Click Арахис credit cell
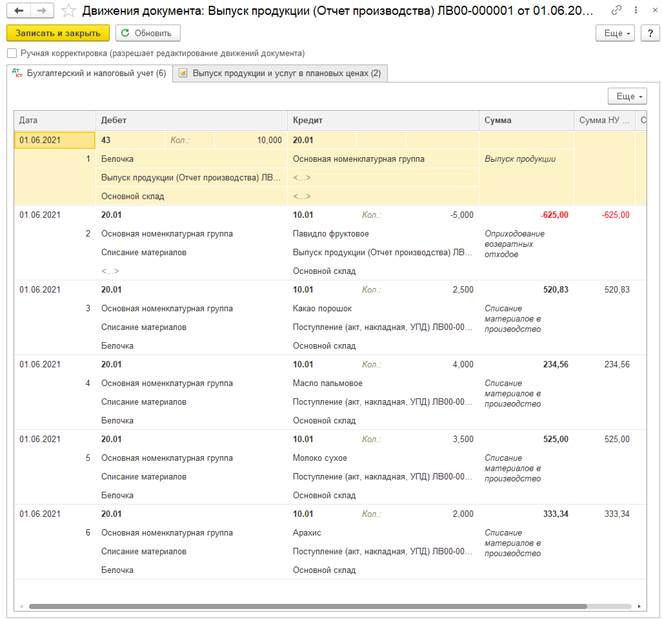This screenshot has height=620, width=662. click(x=307, y=533)
